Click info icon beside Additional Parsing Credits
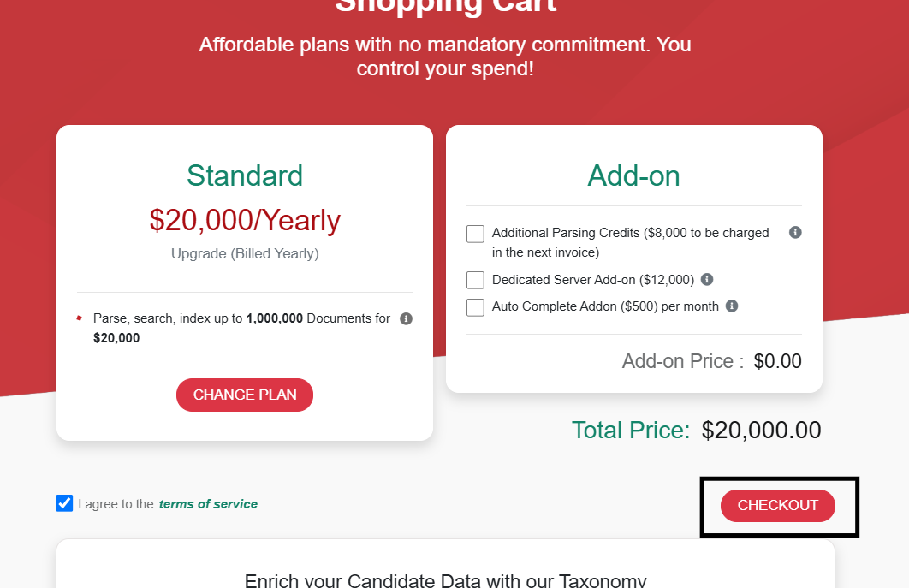The height and width of the screenshot is (588, 909). coord(795,233)
